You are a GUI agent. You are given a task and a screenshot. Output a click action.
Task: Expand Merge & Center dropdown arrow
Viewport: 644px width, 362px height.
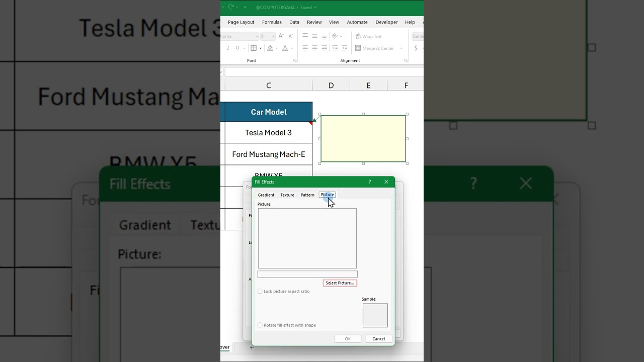[401, 48]
